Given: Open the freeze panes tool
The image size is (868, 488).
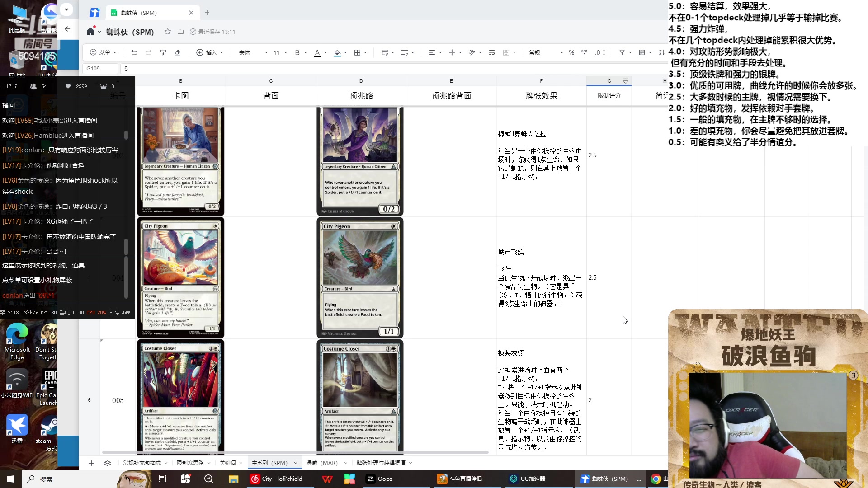Looking at the screenshot, I should 385,52.
